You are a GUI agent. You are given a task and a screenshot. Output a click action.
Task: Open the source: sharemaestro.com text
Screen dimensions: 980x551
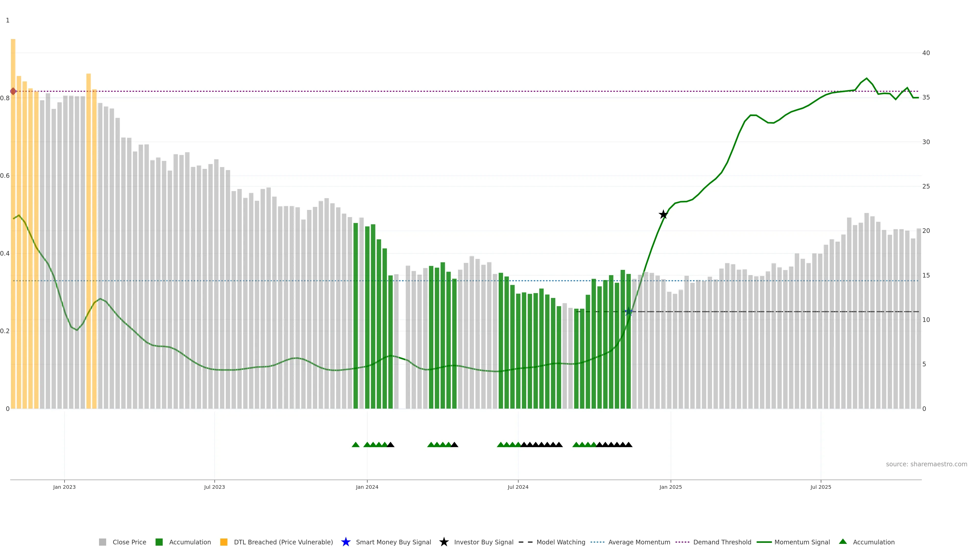[926, 464]
